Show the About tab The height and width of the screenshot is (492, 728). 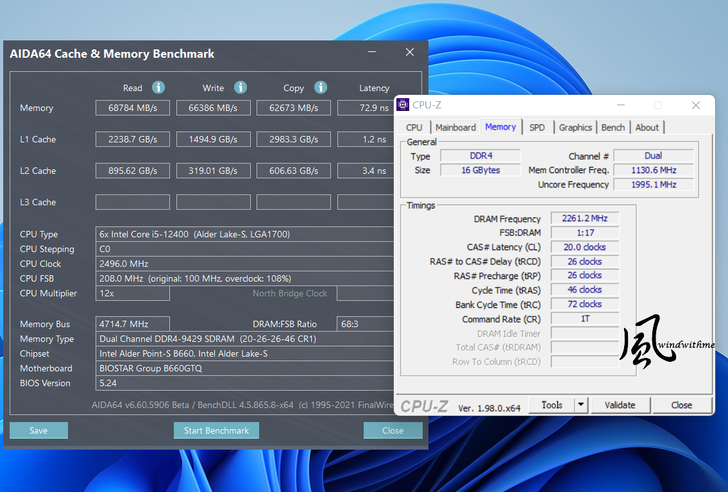pos(647,127)
